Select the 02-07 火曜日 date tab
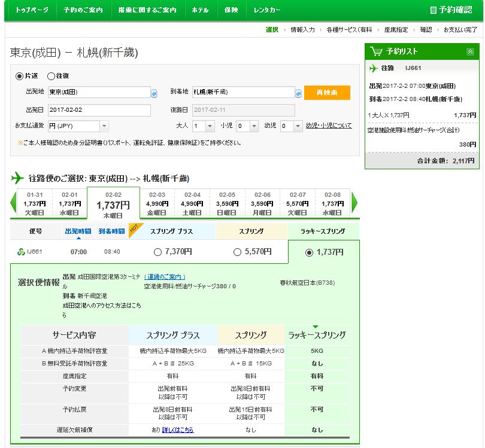This screenshot has height=448, width=485. 297,203
